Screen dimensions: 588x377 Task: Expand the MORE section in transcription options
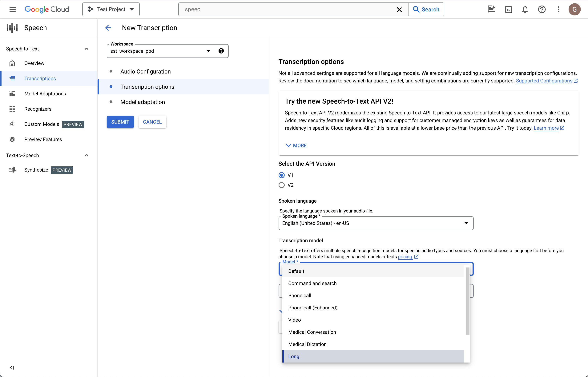coord(296,145)
